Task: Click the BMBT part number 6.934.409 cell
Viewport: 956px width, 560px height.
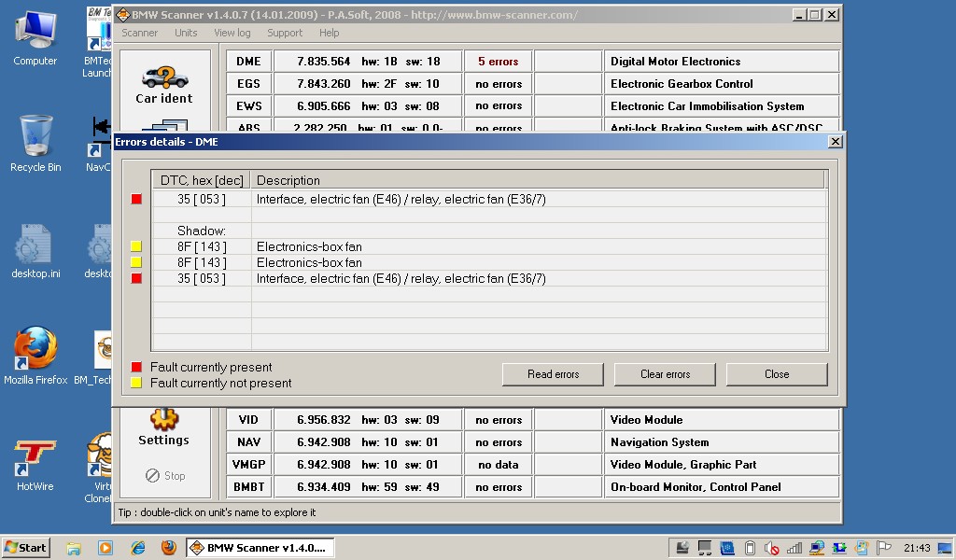Action: (x=368, y=487)
